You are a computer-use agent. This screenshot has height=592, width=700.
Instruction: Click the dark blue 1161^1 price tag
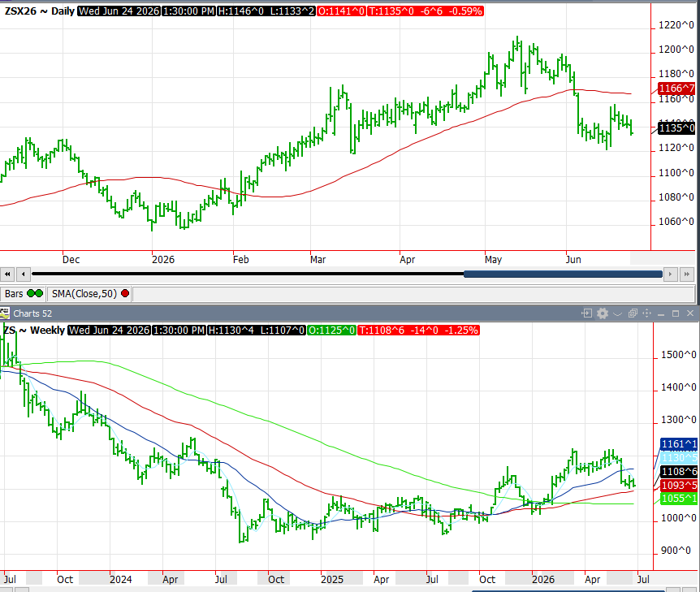pos(679,443)
